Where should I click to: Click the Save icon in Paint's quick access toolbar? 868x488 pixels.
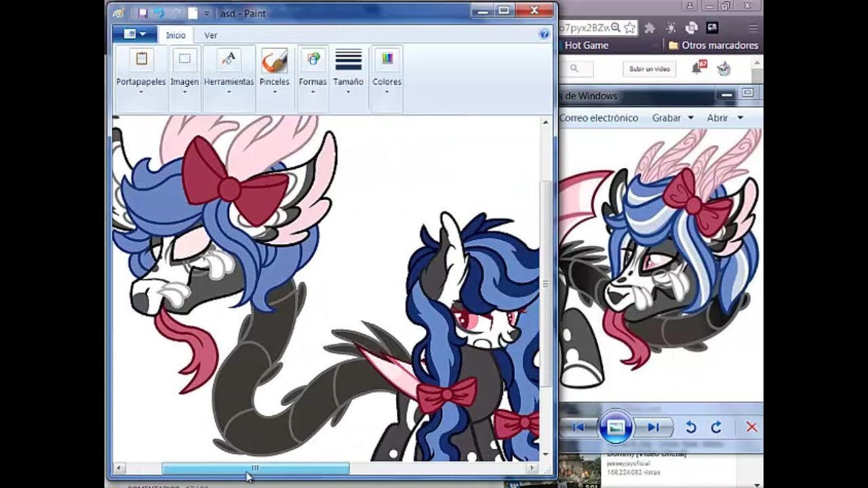coord(142,13)
